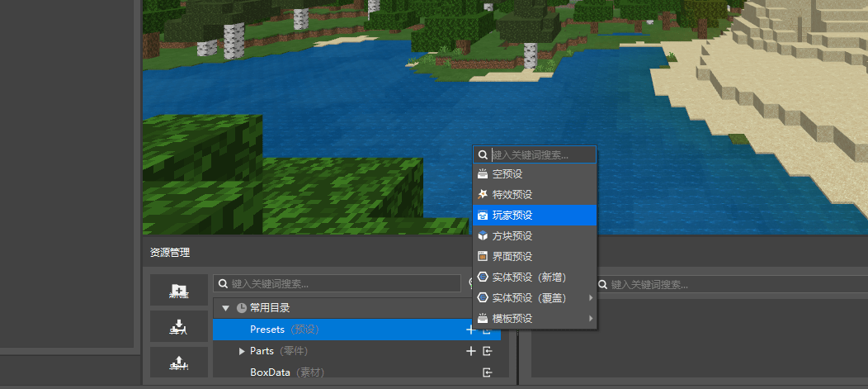The image size is (868, 389).
Task: Click the 界面预设 window icon
Action: point(483,257)
